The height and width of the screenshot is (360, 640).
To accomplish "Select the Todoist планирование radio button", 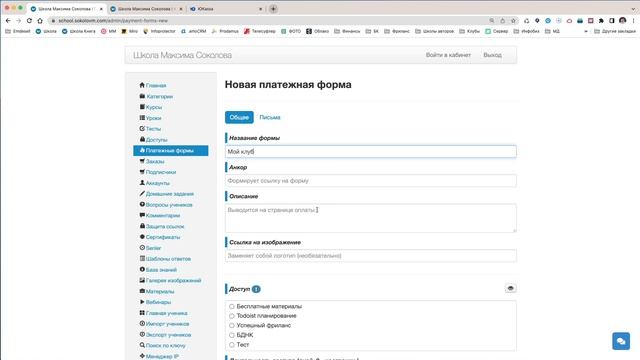I will pyautogui.click(x=231, y=316).
